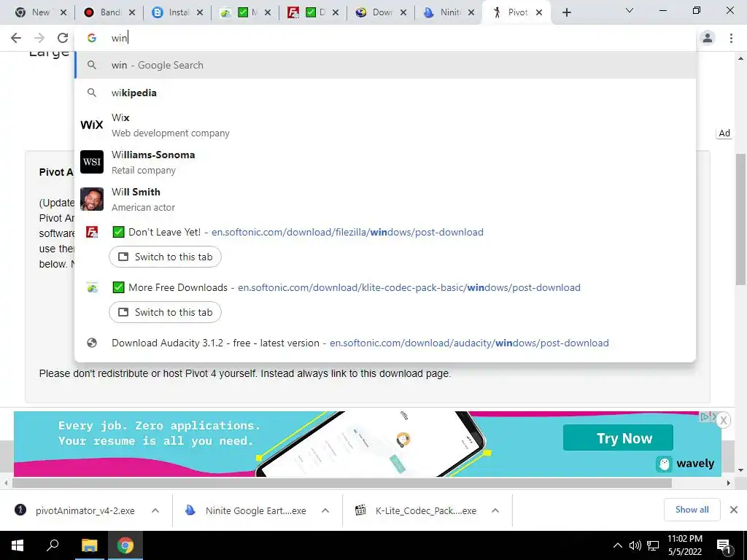Click the wavely logo in the ad
The image size is (747, 560).
(x=685, y=463)
